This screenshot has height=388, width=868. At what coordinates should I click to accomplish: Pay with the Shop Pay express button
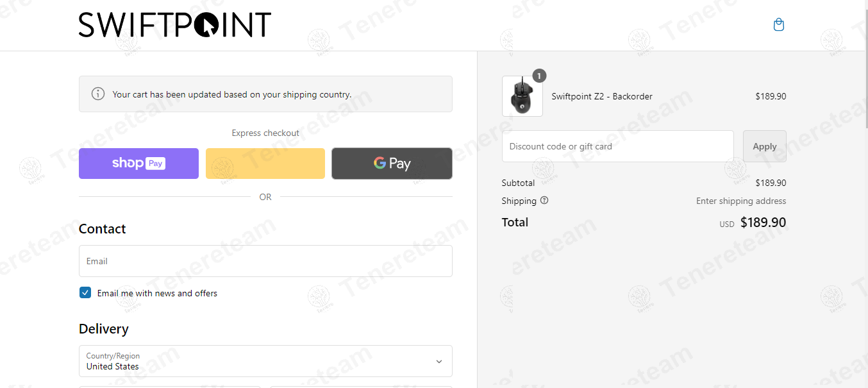138,164
